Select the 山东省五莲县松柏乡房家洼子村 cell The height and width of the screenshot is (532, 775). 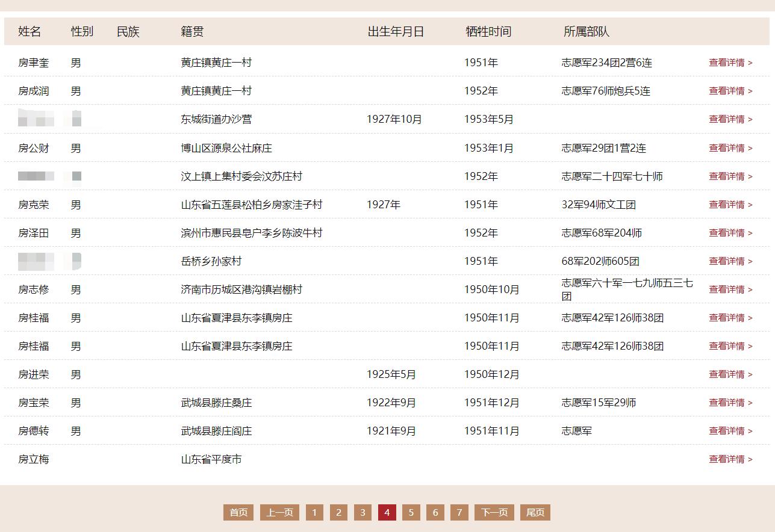252,205
